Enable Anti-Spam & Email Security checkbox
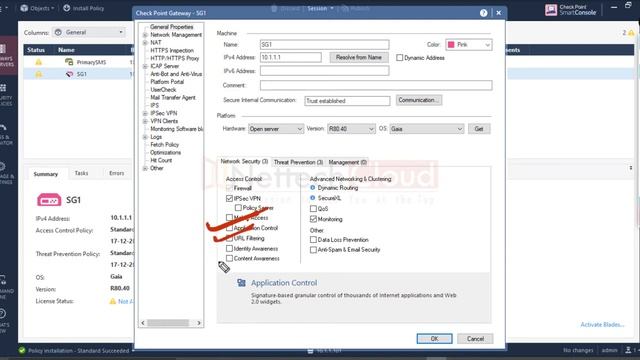640x360 pixels. coord(313,249)
